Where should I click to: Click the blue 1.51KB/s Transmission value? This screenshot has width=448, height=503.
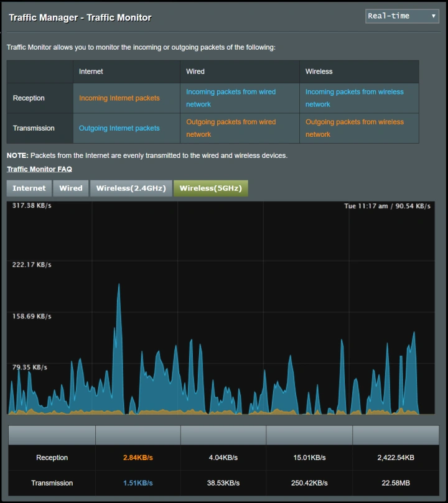point(138,483)
